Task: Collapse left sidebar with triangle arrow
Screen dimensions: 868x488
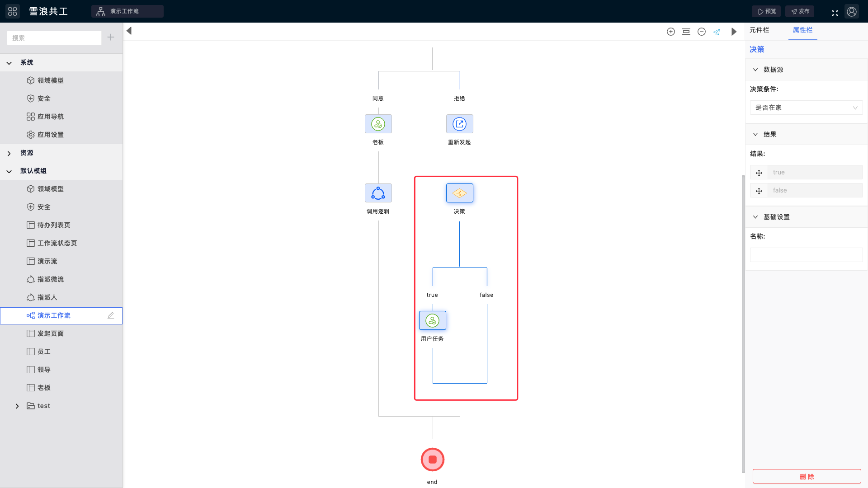Action: pyautogui.click(x=129, y=31)
